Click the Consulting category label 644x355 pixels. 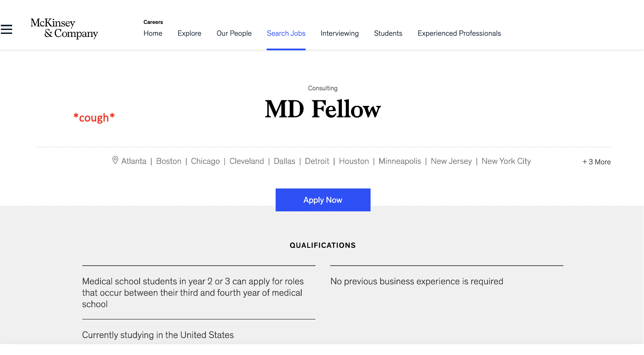[323, 88]
